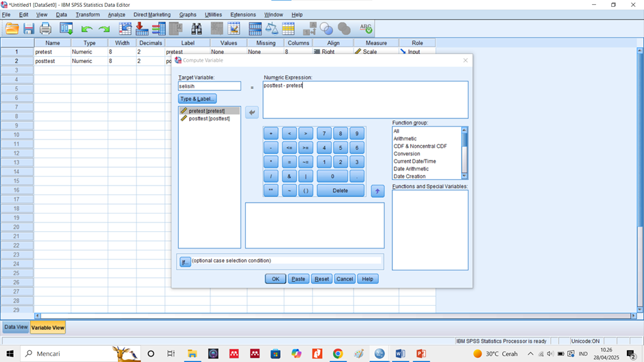
Task: Click row 5 header in Variable View
Action: (x=17, y=89)
